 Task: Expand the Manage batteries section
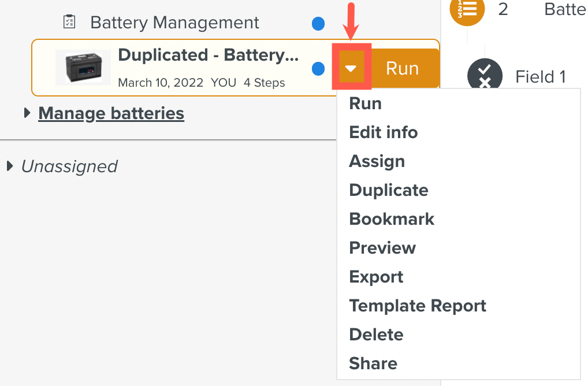point(27,113)
